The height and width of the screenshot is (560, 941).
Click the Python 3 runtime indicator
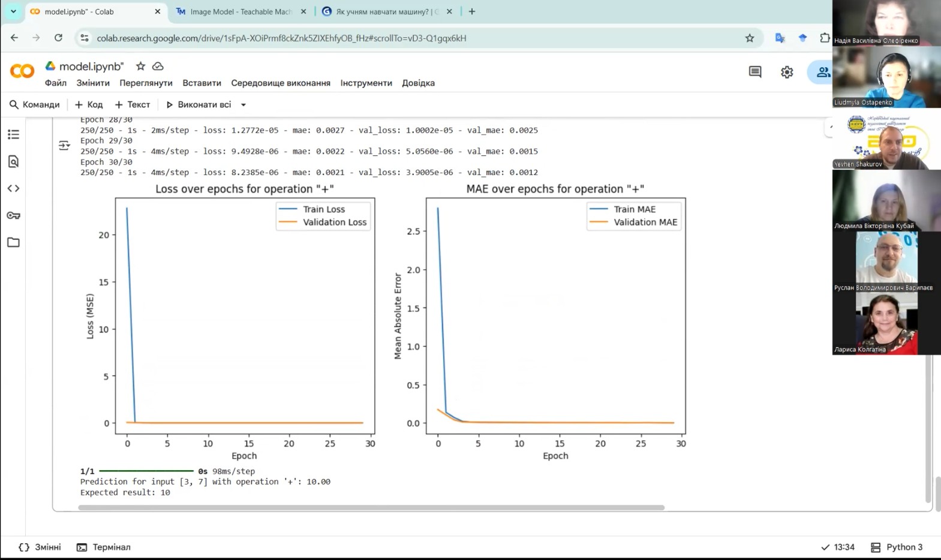(x=897, y=547)
